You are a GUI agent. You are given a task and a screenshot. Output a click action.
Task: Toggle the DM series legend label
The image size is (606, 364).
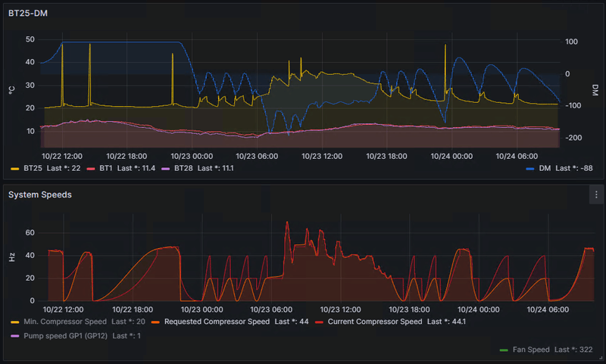tap(545, 168)
